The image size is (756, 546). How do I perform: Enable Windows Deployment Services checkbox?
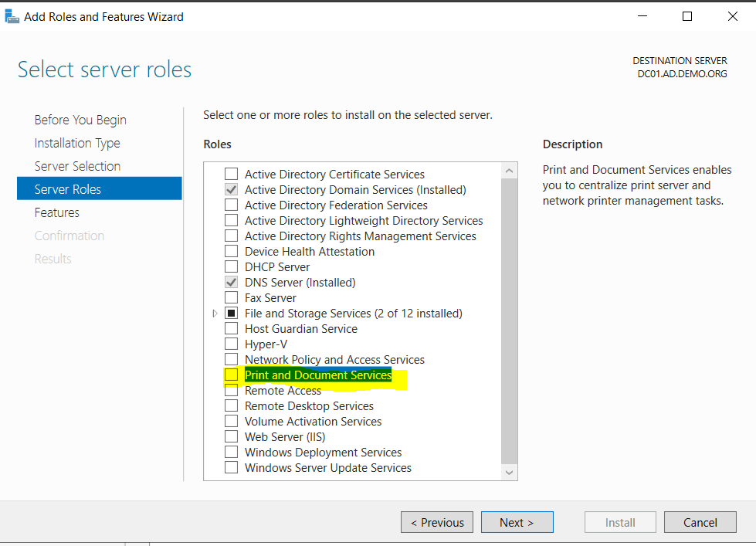coord(232,452)
